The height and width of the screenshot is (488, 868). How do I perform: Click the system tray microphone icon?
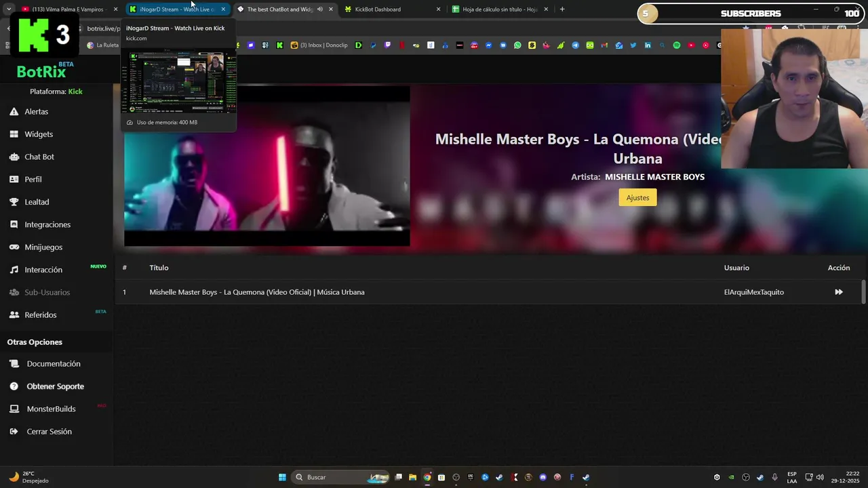coord(774,477)
